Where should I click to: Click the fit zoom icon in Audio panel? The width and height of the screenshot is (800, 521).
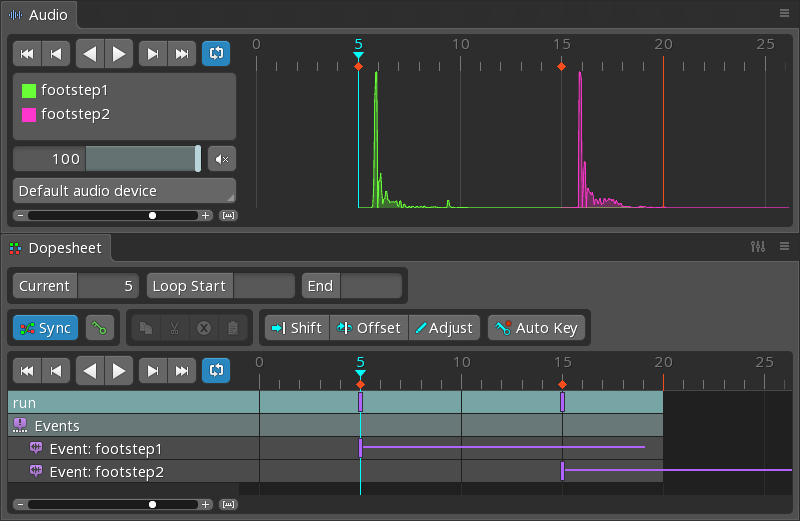click(228, 215)
